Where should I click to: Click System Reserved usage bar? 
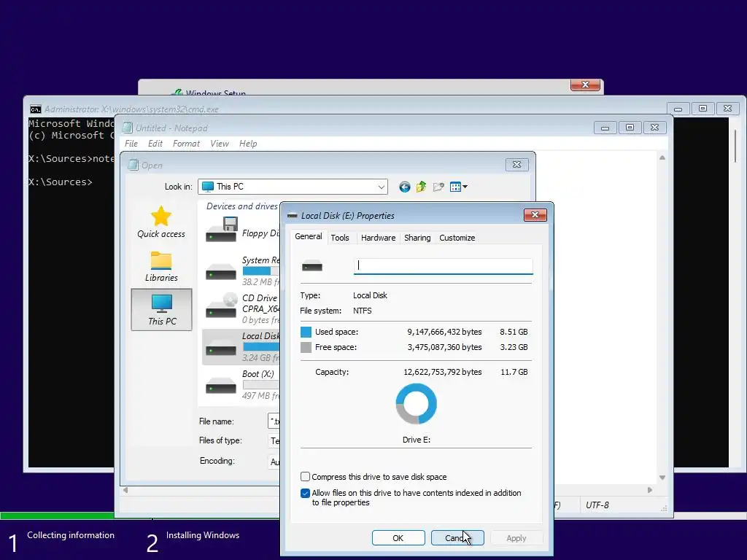coord(261,271)
